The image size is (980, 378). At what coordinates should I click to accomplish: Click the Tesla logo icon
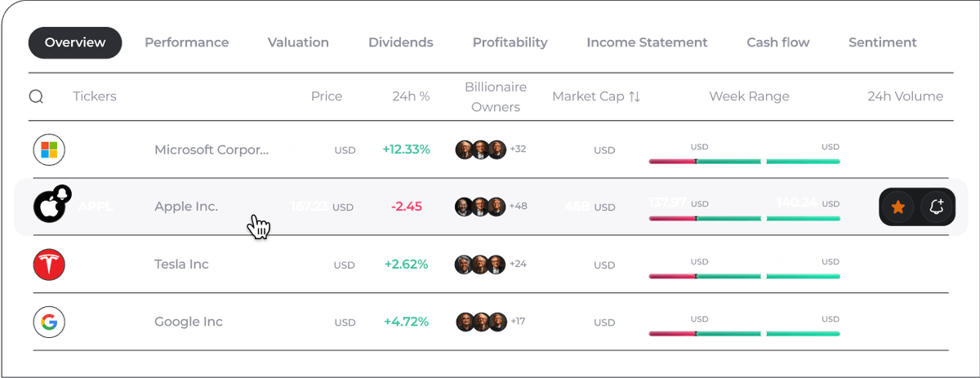(48, 265)
